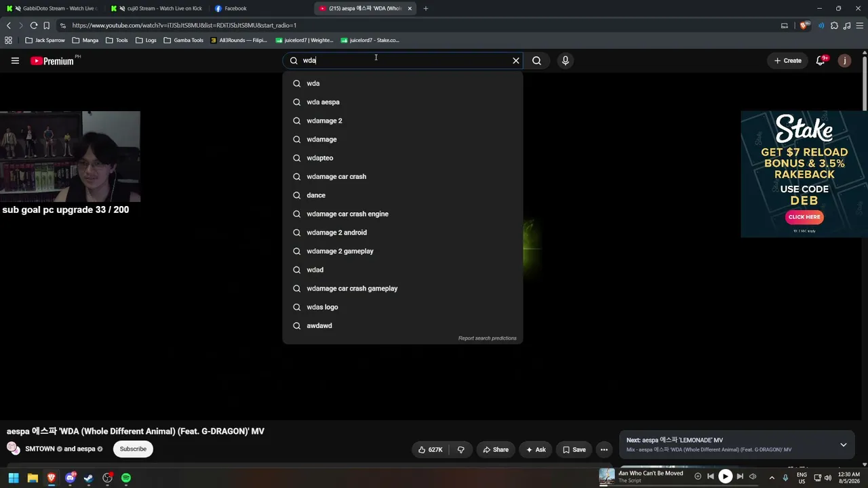Viewport: 868px width, 488px height.
Task: Click the webcam overlay thumbnail
Action: tap(70, 157)
